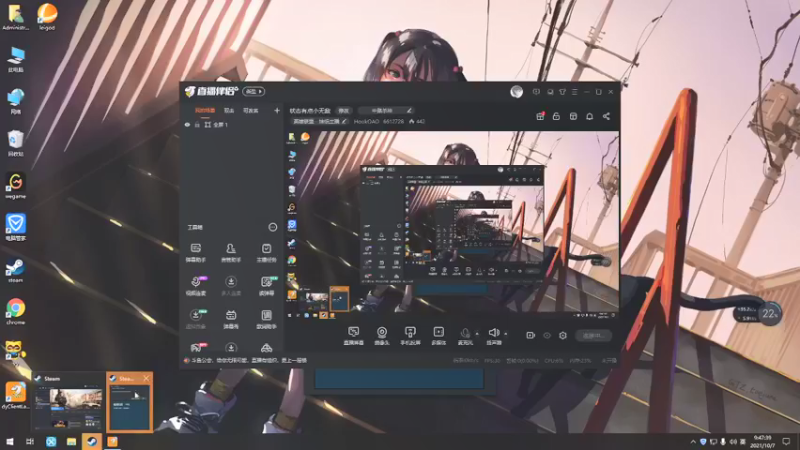Viewport: 800px width, 450px height.
Task: Expand the speaker options arrow
Action: coord(506,334)
